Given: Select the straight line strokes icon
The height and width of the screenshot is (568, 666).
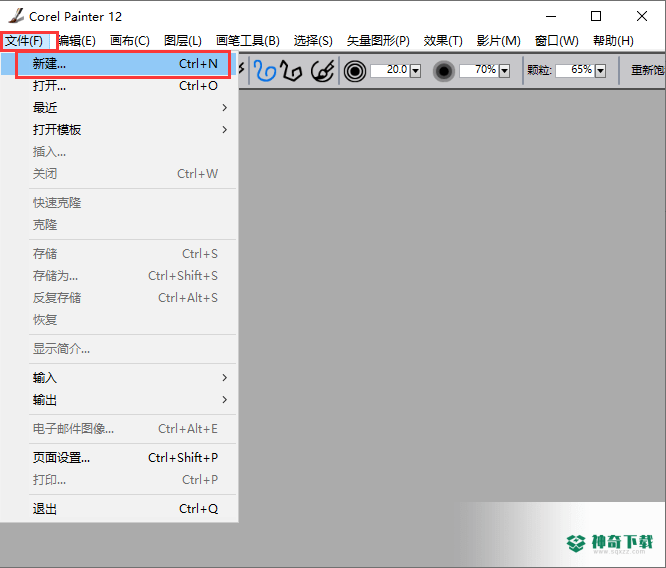Looking at the screenshot, I should (x=291, y=71).
